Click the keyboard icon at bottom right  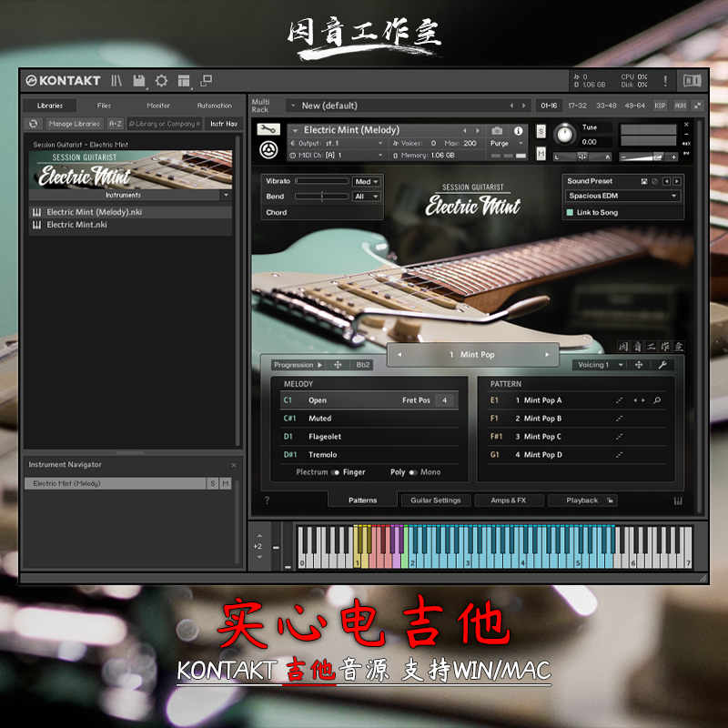point(678,500)
